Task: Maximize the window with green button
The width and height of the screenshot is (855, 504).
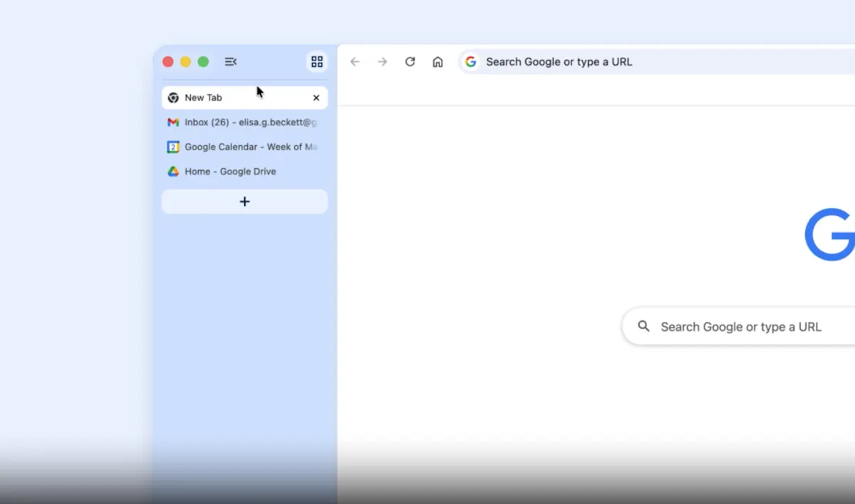Action: (x=203, y=62)
